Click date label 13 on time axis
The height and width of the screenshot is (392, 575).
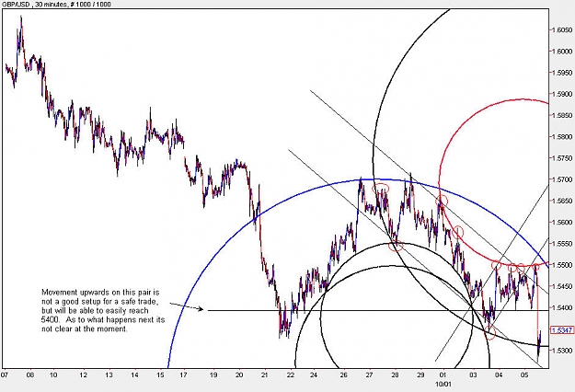coord(109,375)
